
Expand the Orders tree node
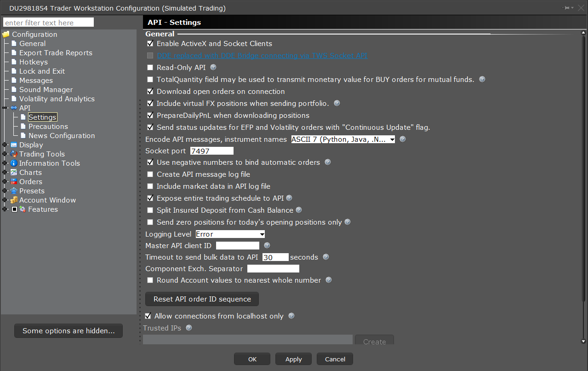coord(5,182)
